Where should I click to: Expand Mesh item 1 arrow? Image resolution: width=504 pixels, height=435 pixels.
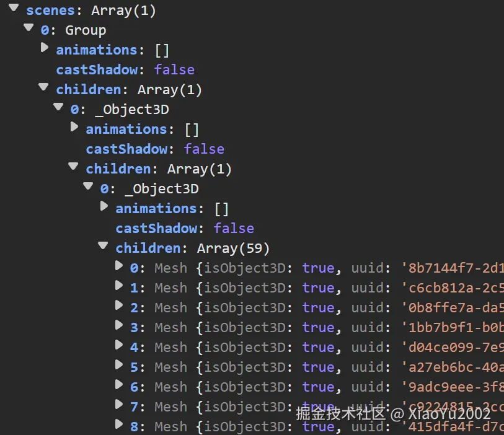coord(119,286)
